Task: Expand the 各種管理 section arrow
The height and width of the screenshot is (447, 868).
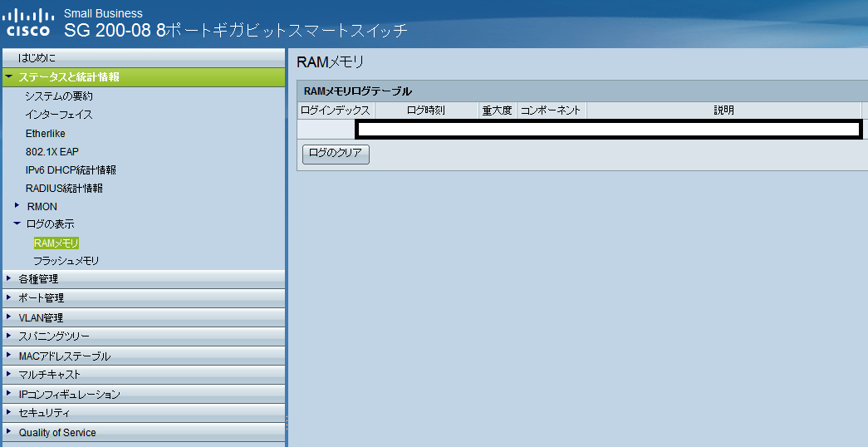Action: point(9,278)
